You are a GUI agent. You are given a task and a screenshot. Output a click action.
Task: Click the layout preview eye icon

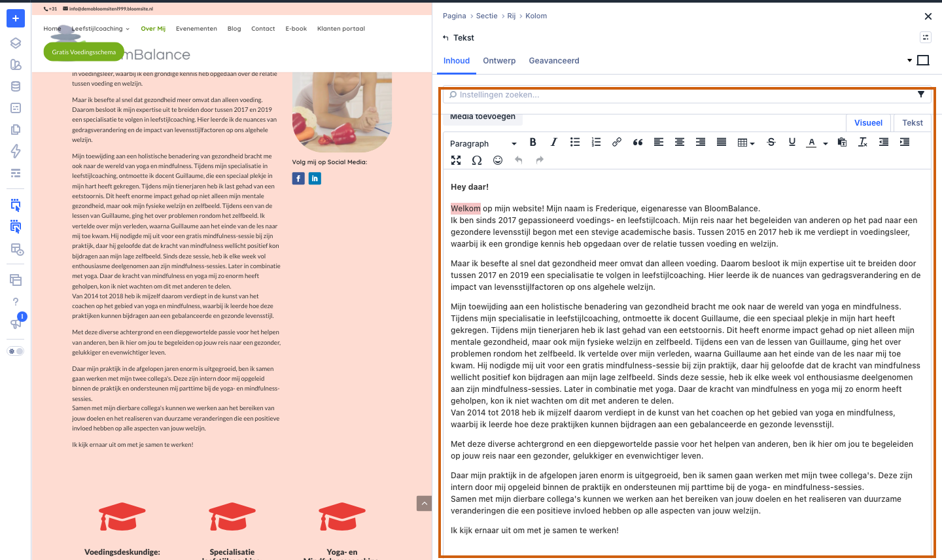pyautogui.click(x=16, y=249)
